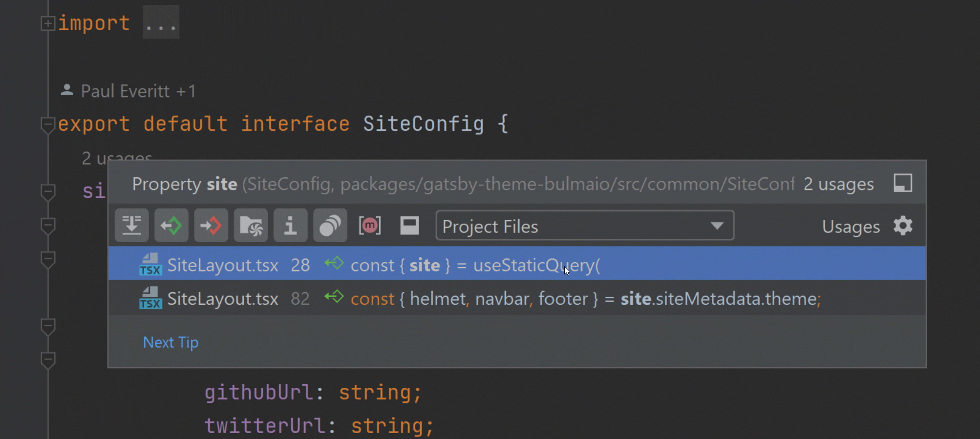The width and height of the screenshot is (980, 439).
Task: Click the folded import ellipsis placeholder
Action: point(161,23)
